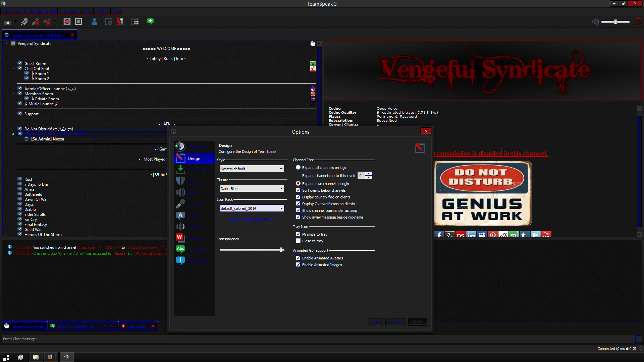Enable the Close to tray checkbox

[298, 241]
